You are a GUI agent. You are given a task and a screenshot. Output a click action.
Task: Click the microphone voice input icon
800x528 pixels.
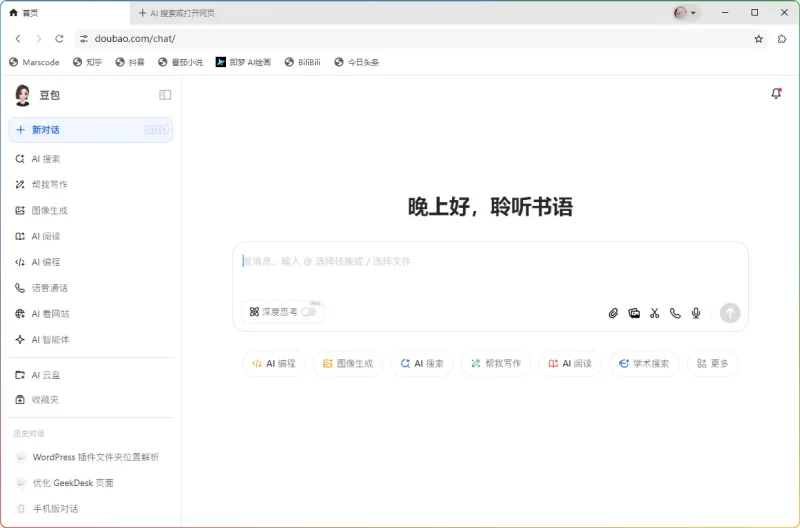point(696,313)
